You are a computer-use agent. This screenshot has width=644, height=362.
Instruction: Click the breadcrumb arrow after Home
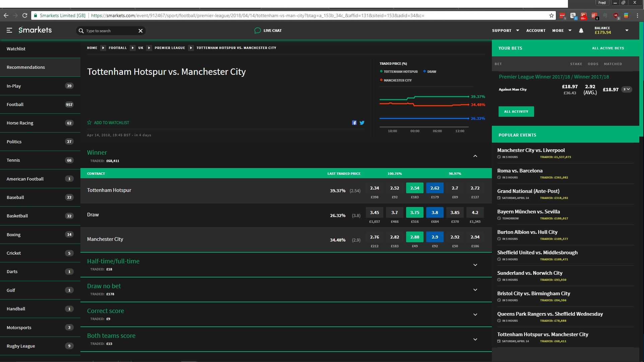click(x=103, y=48)
